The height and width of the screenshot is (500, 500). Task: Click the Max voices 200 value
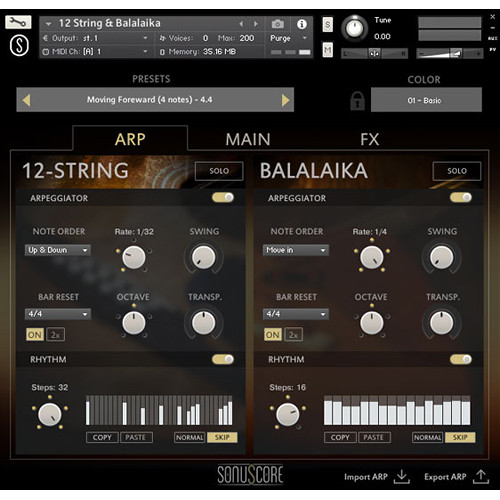pos(247,38)
